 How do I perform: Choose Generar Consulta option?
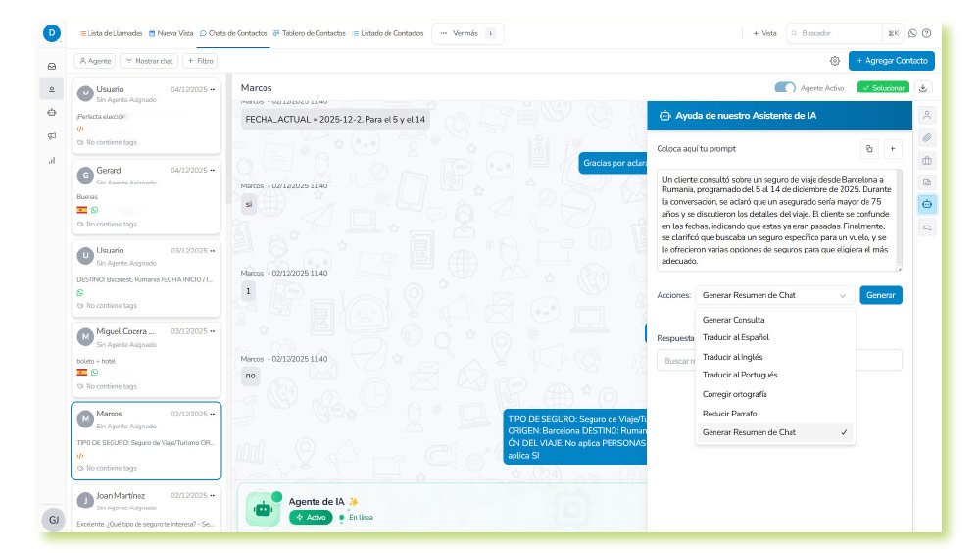point(775,320)
